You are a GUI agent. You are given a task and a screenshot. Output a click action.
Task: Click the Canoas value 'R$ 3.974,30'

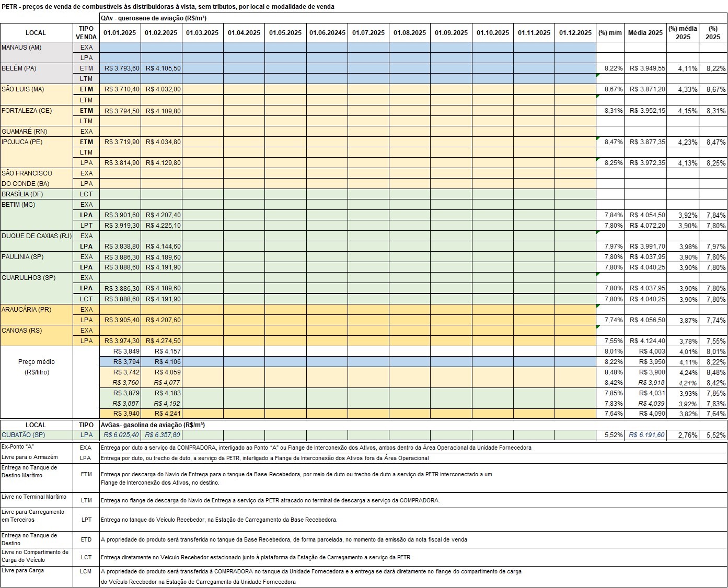120,341
